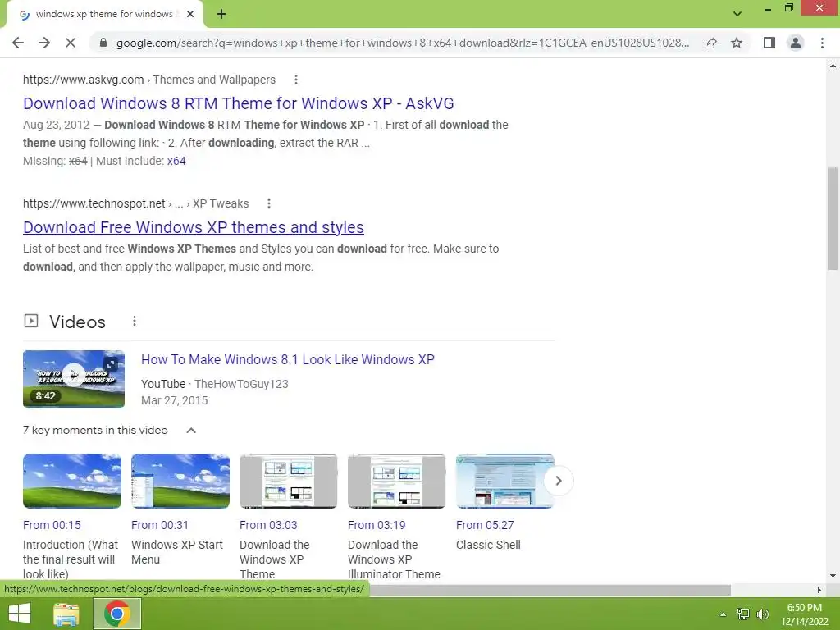The width and height of the screenshot is (840, 630).
Task: Go forward in browser history
Action: tap(44, 43)
